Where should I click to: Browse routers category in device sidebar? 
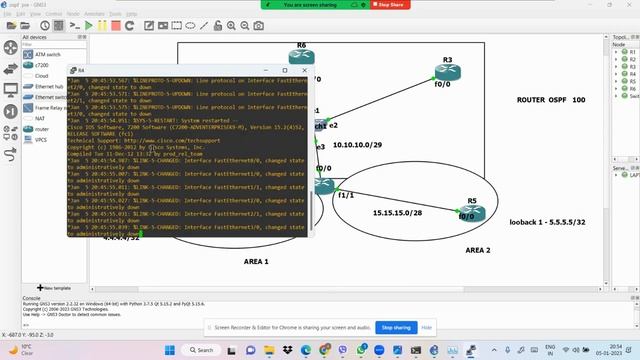tap(11, 48)
